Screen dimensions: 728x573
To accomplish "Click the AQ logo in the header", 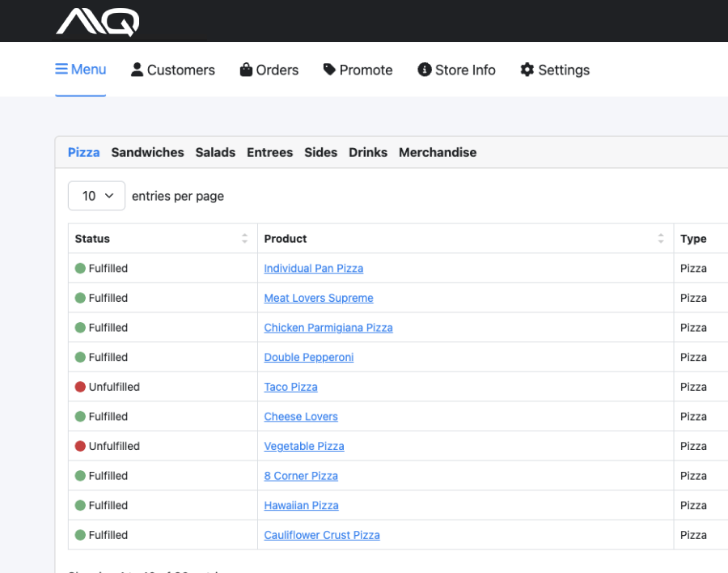I will (97, 21).
